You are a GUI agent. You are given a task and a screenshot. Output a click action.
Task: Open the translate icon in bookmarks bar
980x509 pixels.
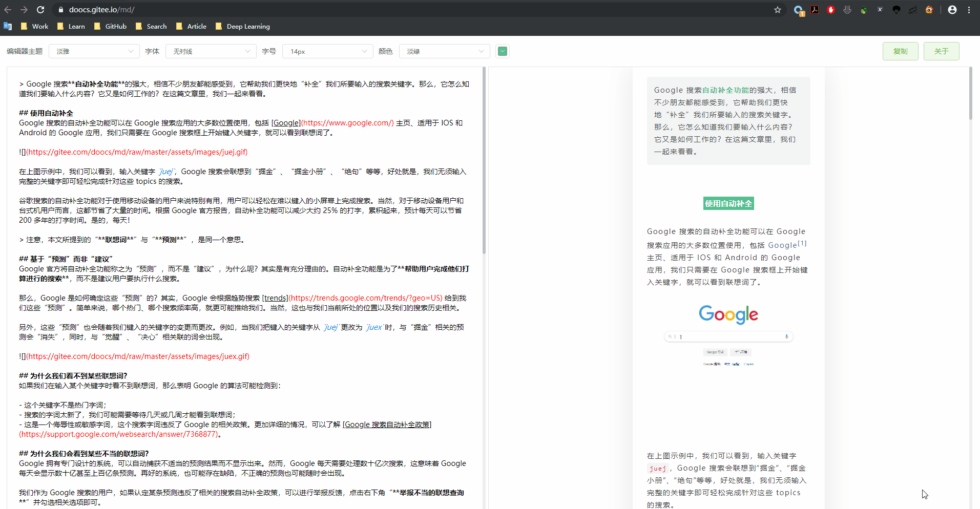click(8, 26)
